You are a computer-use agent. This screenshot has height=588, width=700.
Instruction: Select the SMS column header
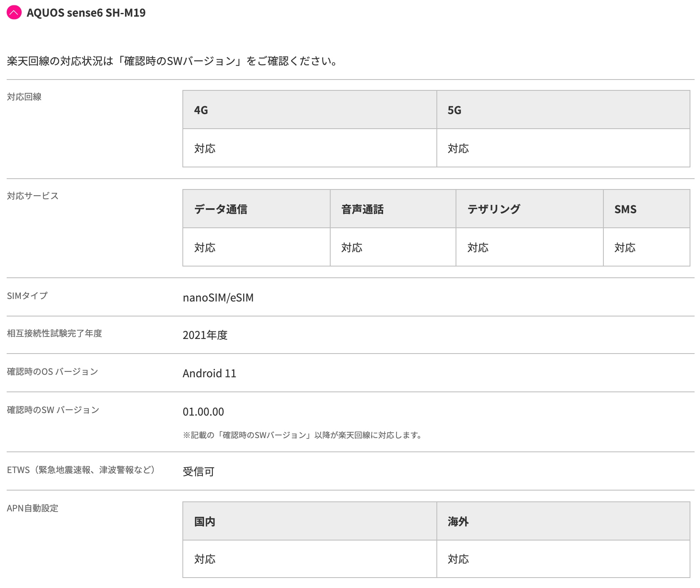click(647, 209)
